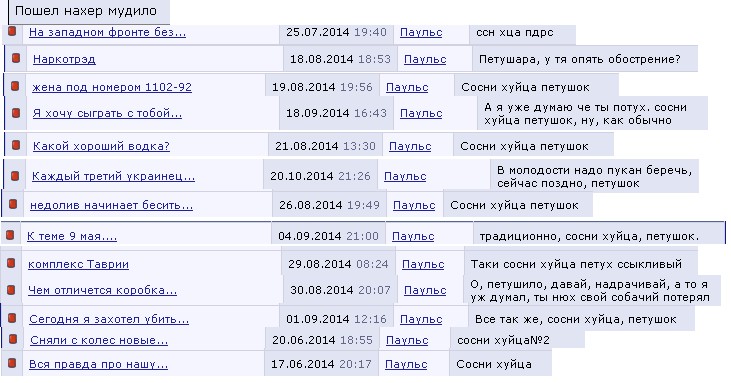Click red icon beside Наркотрэд thread
Viewport: 731px width, 383px height.
tap(16, 58)
